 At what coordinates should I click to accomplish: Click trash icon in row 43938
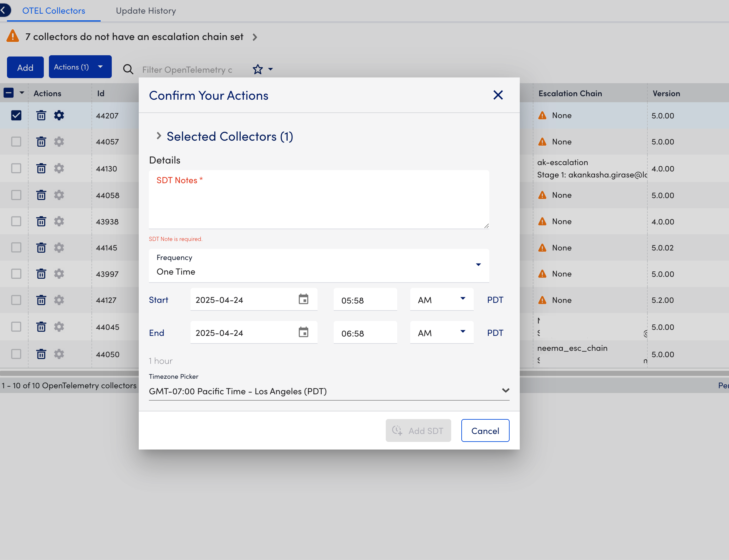(x=41, y=221)
